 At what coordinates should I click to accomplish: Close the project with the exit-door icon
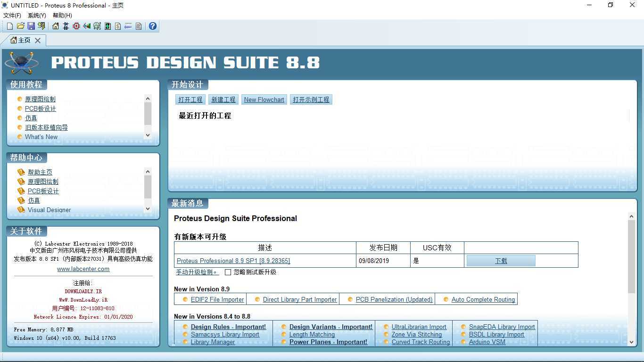pos(41,26)
